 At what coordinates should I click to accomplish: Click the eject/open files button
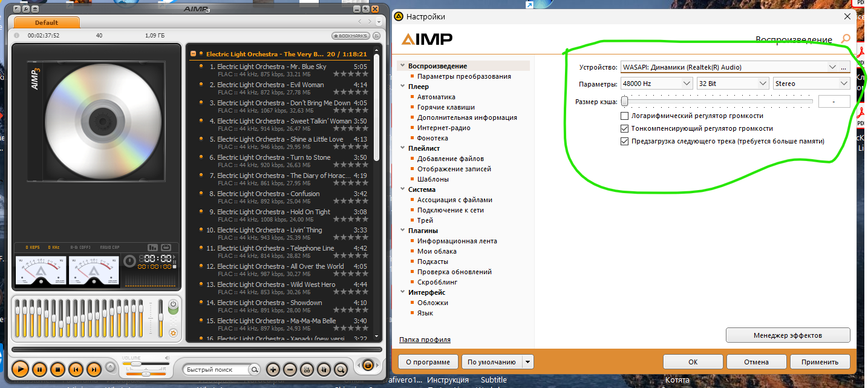110,367
